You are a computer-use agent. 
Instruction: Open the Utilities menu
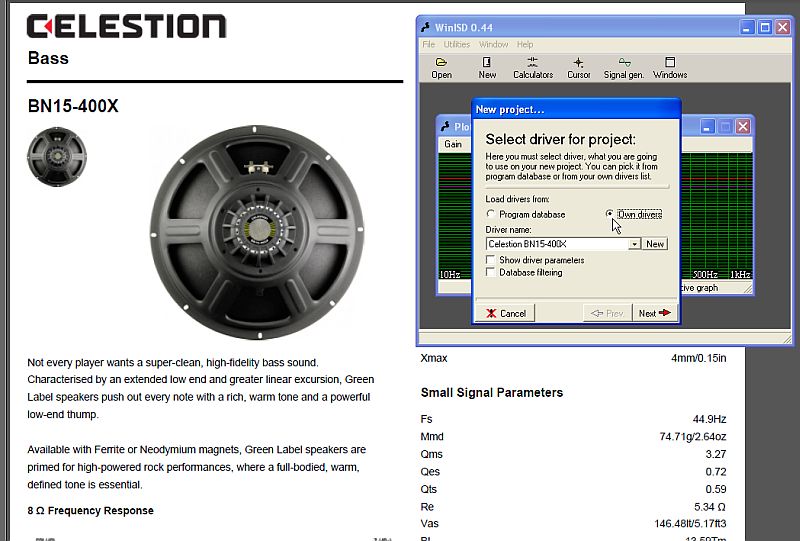(457, 44)
